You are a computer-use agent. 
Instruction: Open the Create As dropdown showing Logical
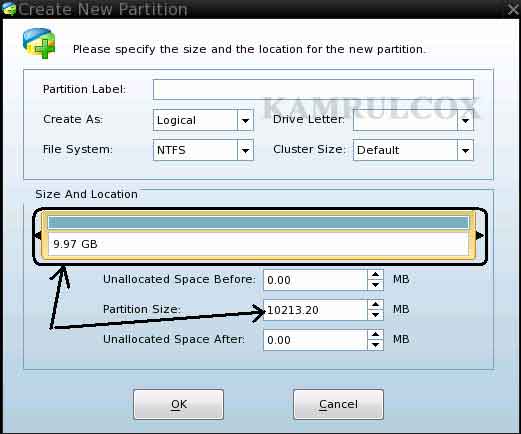[203, 120]
